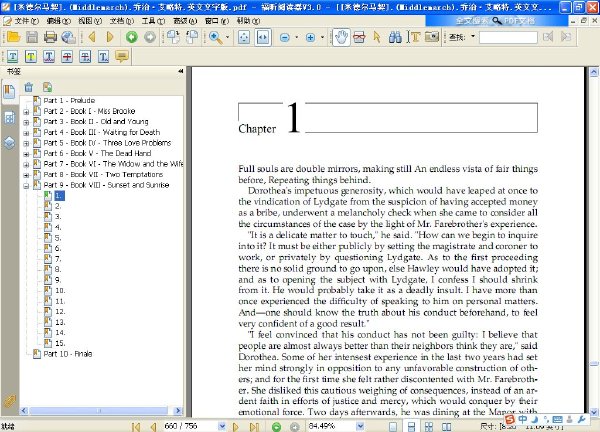Select the Snapshot tool with glasses icon
The image size is (600, 432).
point(359,37)
